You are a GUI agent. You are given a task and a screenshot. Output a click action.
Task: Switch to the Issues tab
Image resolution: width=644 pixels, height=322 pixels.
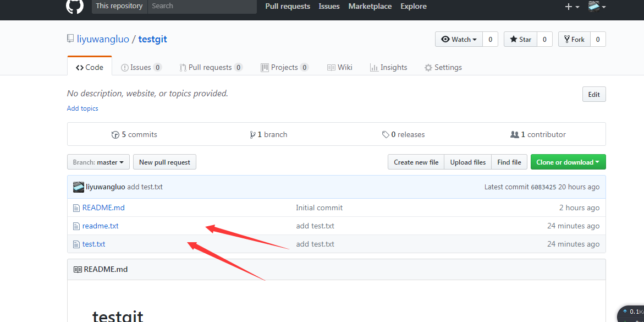(141, 68)
